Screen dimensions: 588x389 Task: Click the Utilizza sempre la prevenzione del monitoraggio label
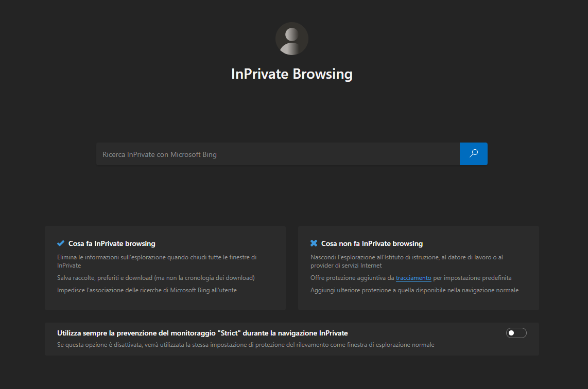pos(202,333)
